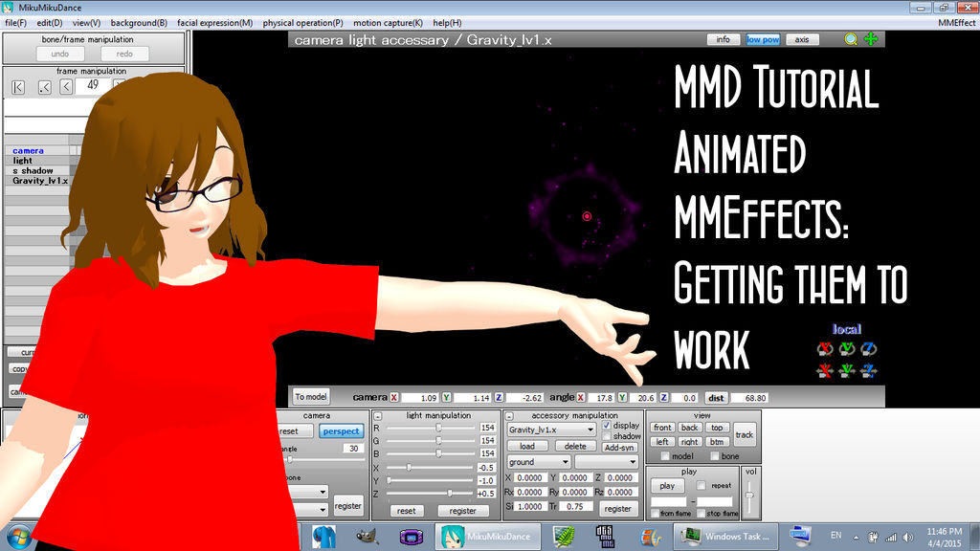
Task: Click the light R color slider
Action: click(x=431, y=428)
